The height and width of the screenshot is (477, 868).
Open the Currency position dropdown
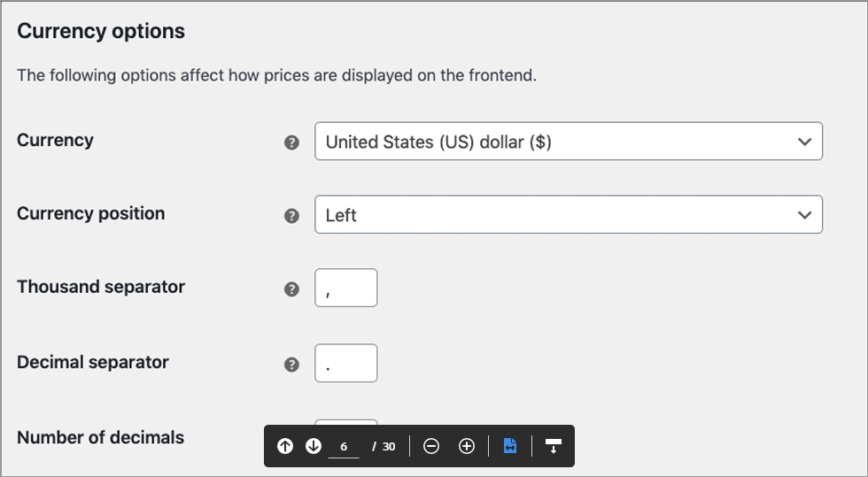pos(568,215)
